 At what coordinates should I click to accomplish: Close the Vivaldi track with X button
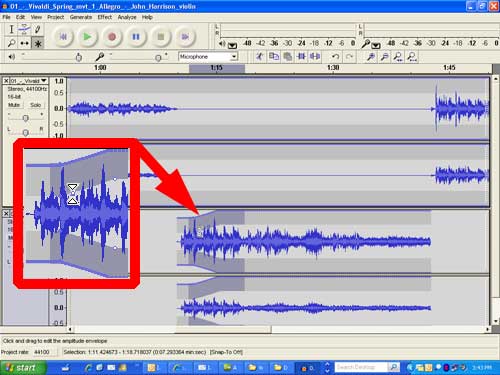[x=6, y=81]
